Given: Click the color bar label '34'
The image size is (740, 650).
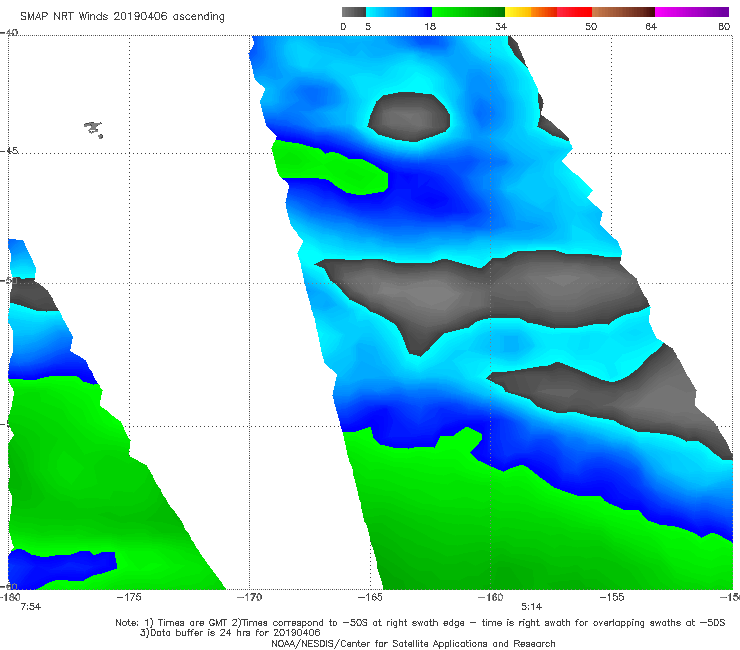Looking at the screenshot, I should [x=501, y=27].
